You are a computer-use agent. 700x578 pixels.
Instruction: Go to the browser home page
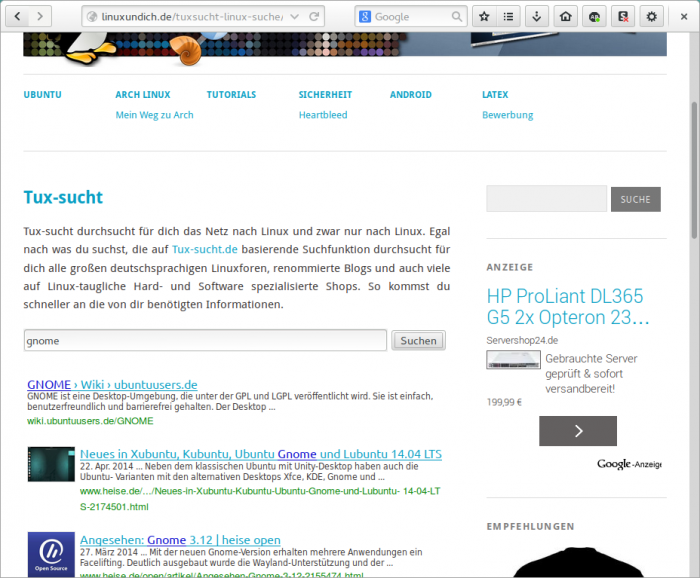566,16
